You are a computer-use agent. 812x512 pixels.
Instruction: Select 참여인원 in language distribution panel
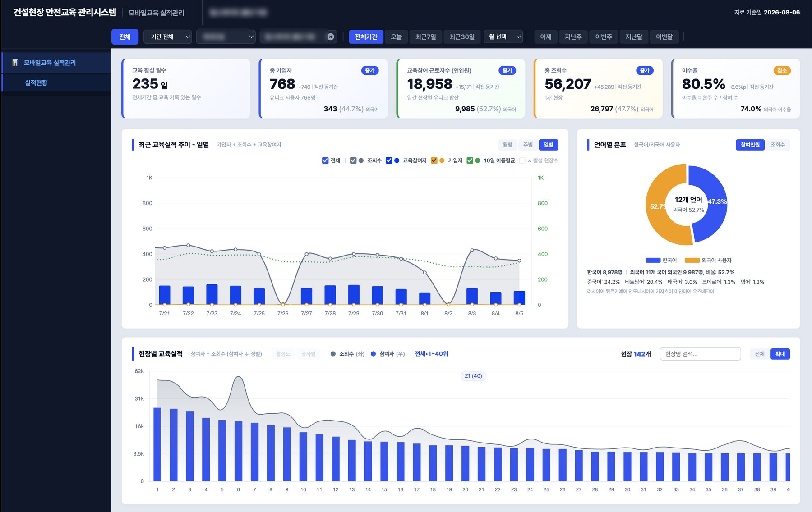750,145
